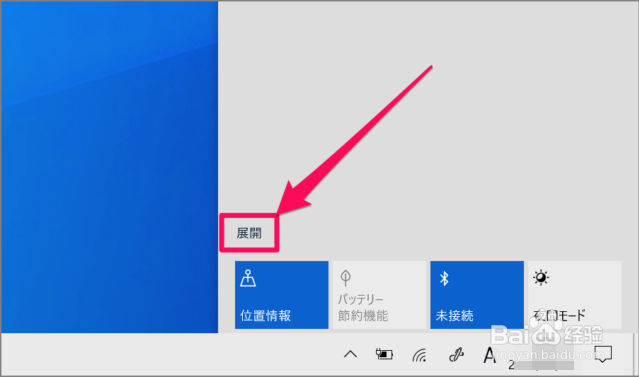Open the battery status tray icon

tap(384, 354)
